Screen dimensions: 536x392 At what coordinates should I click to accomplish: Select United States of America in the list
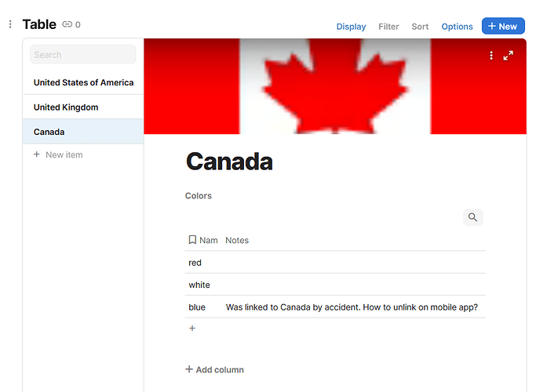[83, 82]
